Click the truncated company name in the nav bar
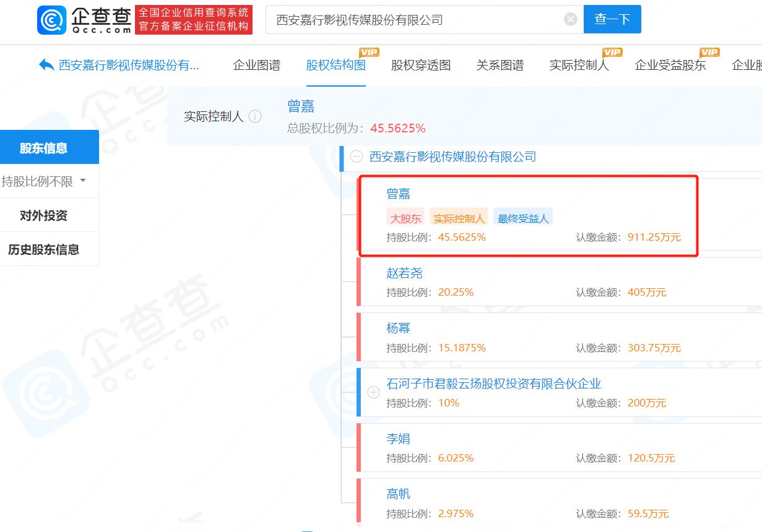The image size is (762, 532). click(129, 65)
